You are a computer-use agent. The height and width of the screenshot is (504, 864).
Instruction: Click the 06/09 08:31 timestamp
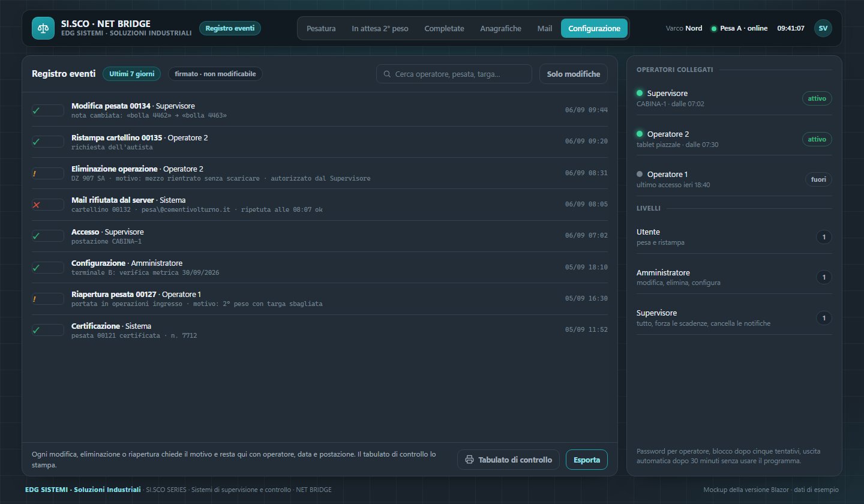click(586, 173)
